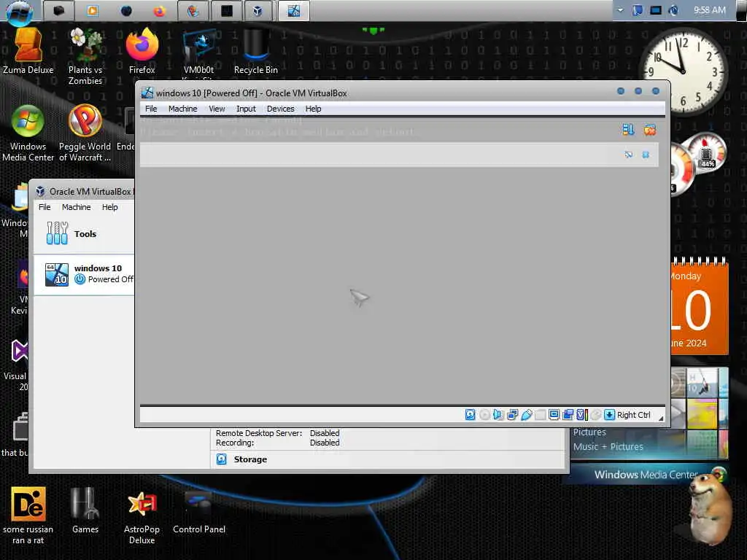Viewport: 747px width, 560px height.
Task: Open the notification center icon in VM window
Action: click(x=628, y=129)
